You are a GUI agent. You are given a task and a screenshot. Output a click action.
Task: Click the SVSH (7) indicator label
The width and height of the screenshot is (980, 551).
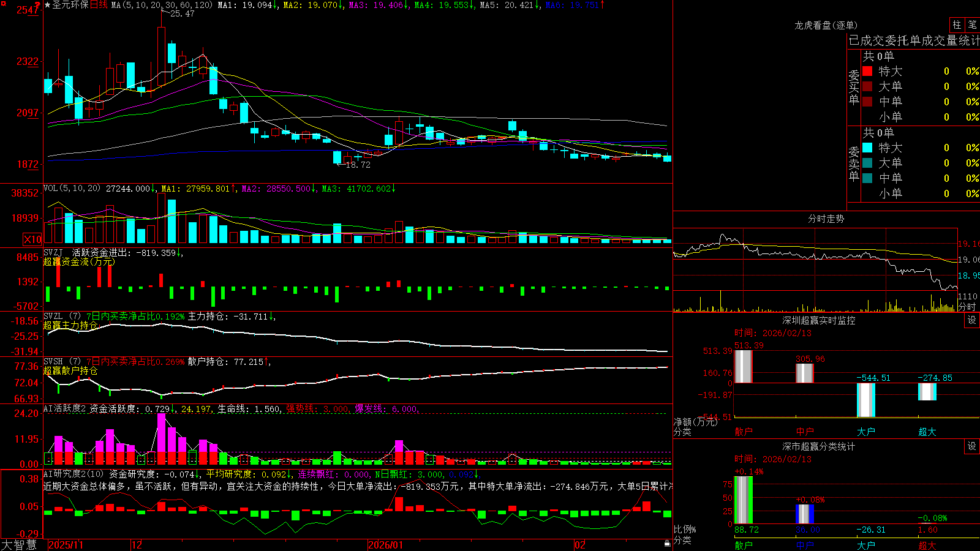(x=62, y=362)
